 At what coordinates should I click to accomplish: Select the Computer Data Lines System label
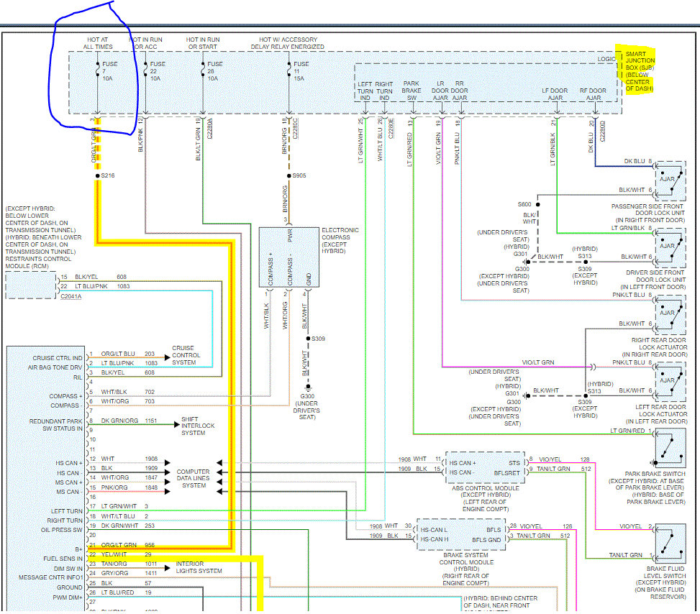click(193, 478)
